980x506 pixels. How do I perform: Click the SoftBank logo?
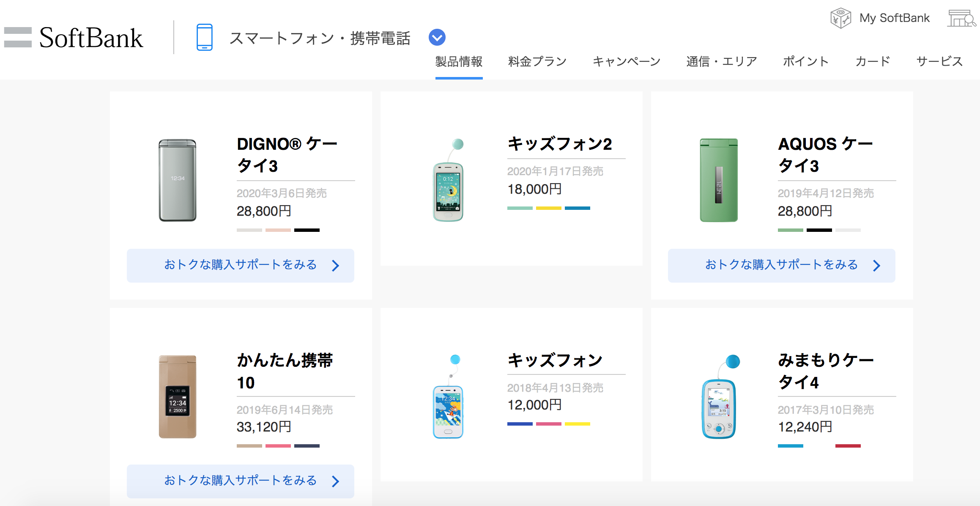[91, 38]
